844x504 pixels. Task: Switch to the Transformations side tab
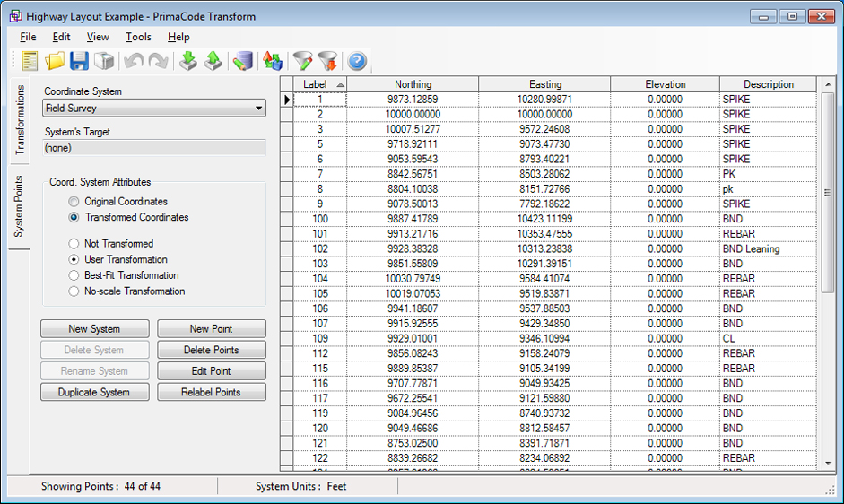pos(20,119)
